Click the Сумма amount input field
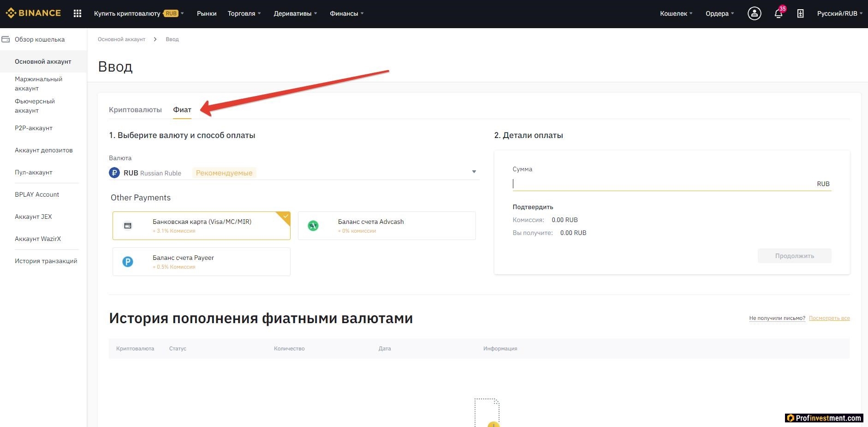The height and width of the screenshot is (427, 868). [x=672, y=184]
